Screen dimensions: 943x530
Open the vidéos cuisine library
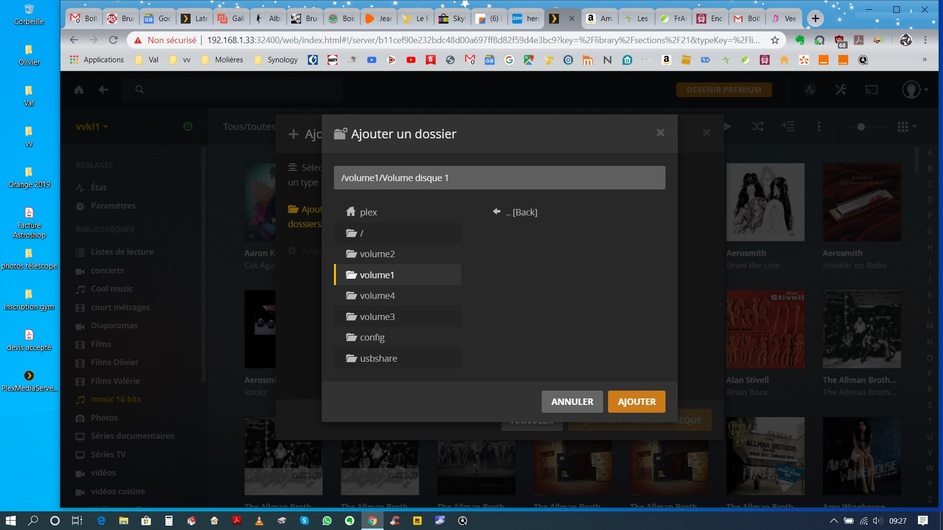[117, 491]
